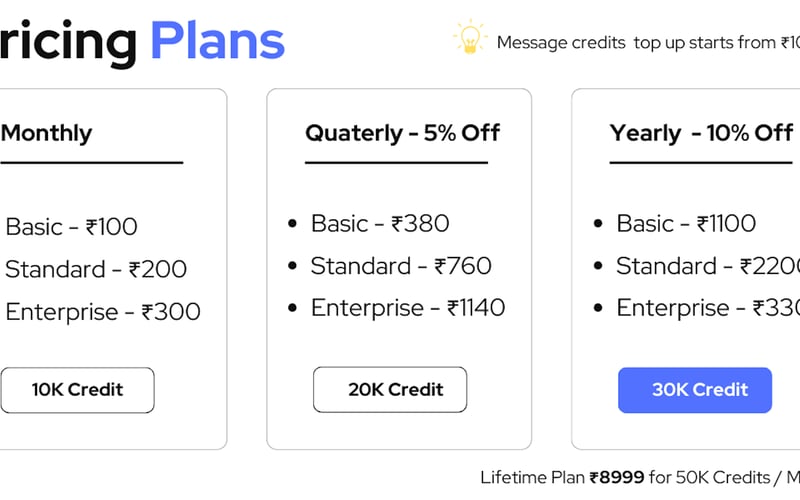Choose the 20K Credit button
Screen dimensions: 800x500
[390, 390]
